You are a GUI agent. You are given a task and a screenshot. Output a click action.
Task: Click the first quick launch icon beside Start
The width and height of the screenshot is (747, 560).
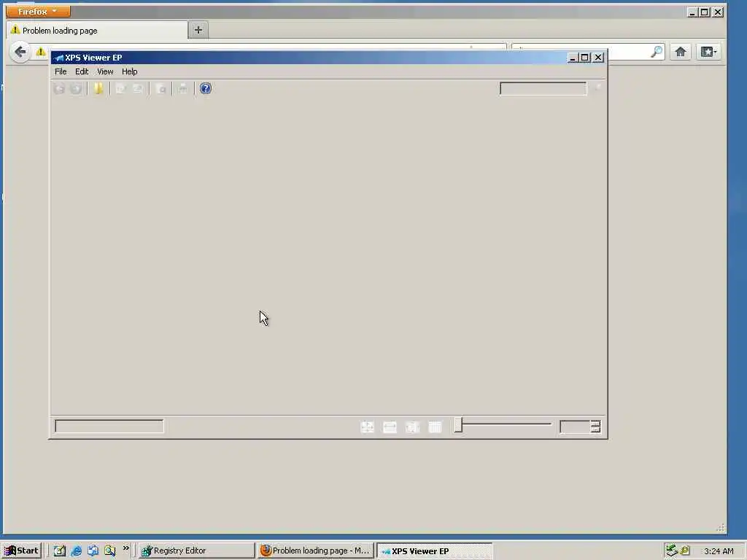59,551
